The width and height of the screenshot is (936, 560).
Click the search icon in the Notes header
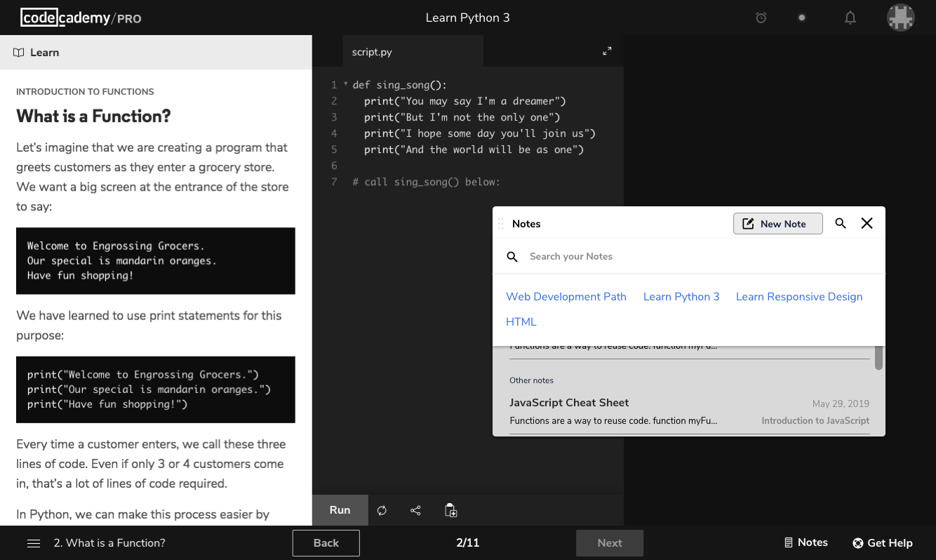coord(841,224)
